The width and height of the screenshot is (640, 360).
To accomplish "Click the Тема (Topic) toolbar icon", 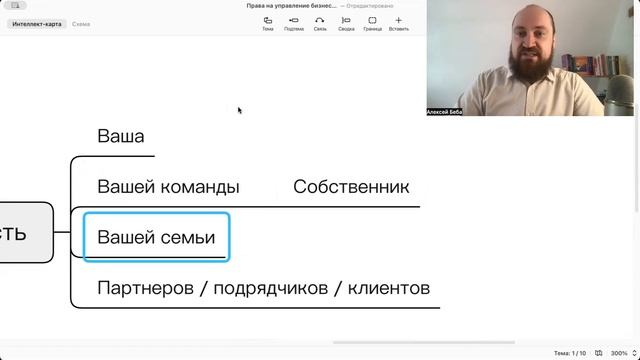I will (x=268, y=24).
